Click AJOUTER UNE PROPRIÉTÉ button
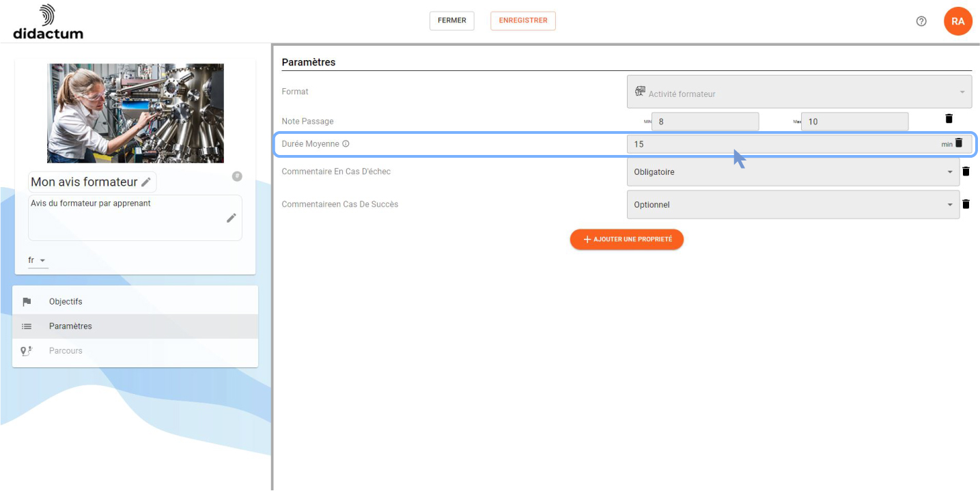Image resolution: width=980 pixels, height=491 pixels. [x=627, y=240]
